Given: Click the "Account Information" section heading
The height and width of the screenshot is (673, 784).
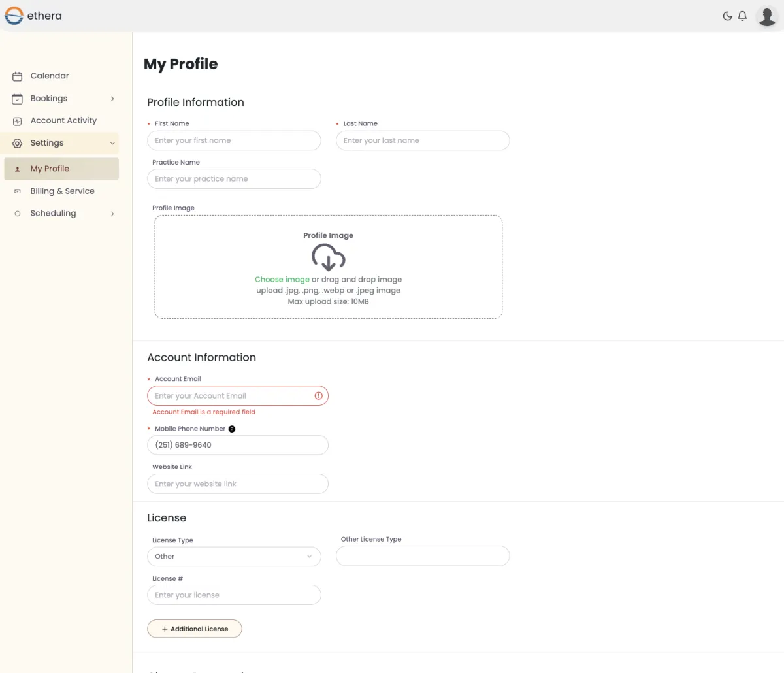Looking at the screenshot, I should tap(201, 358).
